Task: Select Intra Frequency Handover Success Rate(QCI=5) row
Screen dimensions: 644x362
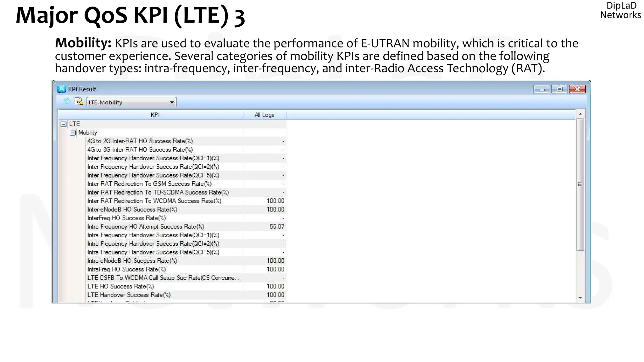Action: tap(186, 252)
